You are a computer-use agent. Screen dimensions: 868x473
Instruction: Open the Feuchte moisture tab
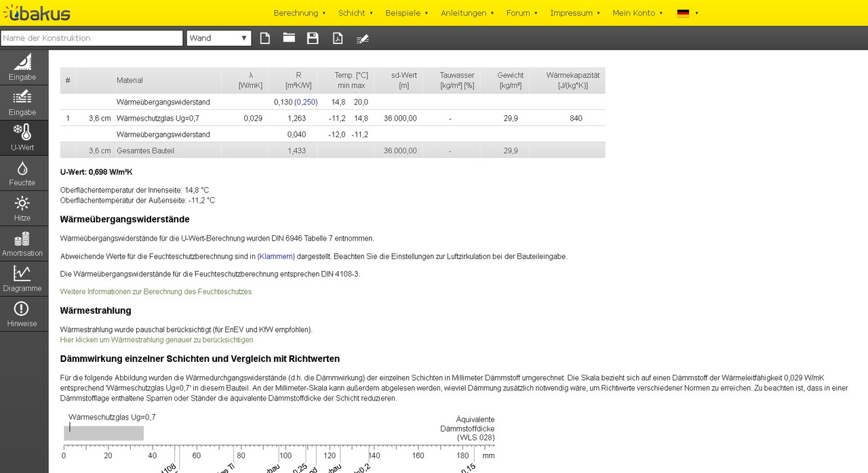24,173
